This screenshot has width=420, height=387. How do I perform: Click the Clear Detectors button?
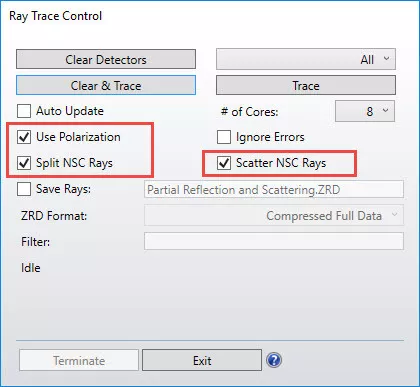106,59
